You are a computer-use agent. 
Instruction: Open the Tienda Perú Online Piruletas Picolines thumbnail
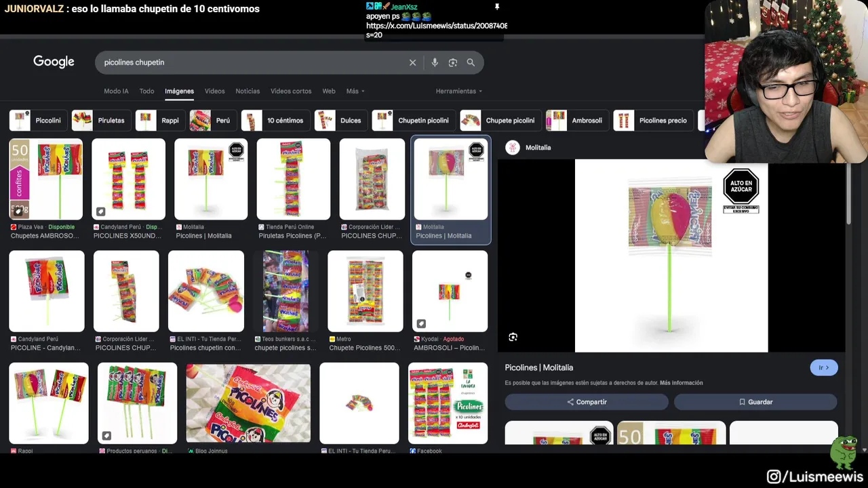293,179
